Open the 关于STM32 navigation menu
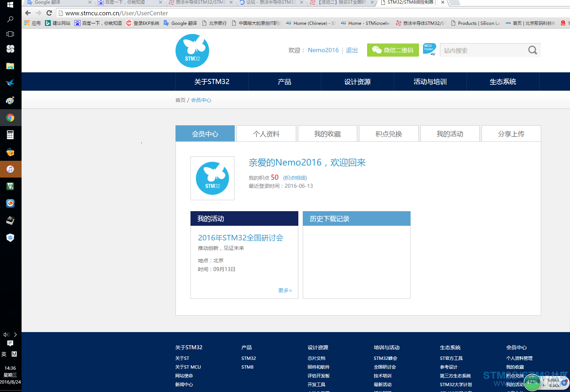This screenshot has width=570, height=392. pyautogui.click(x=212, y=81)
